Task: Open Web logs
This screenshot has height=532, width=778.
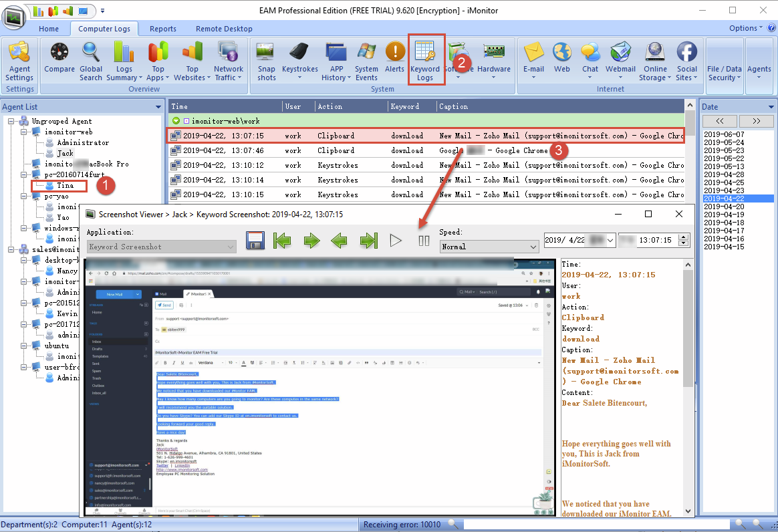Action: click(x=561, y=57)
